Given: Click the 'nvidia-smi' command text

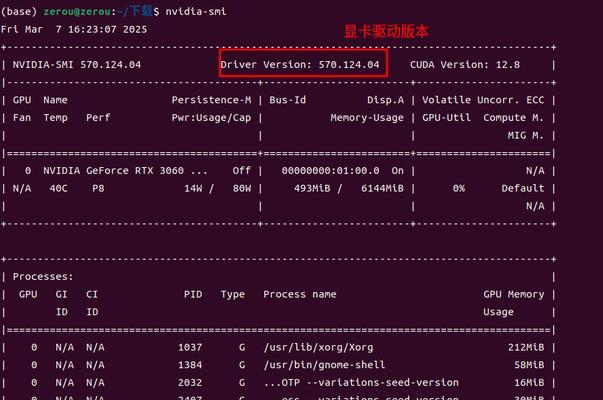Looking at the screenshot, I should click(196, 11).
